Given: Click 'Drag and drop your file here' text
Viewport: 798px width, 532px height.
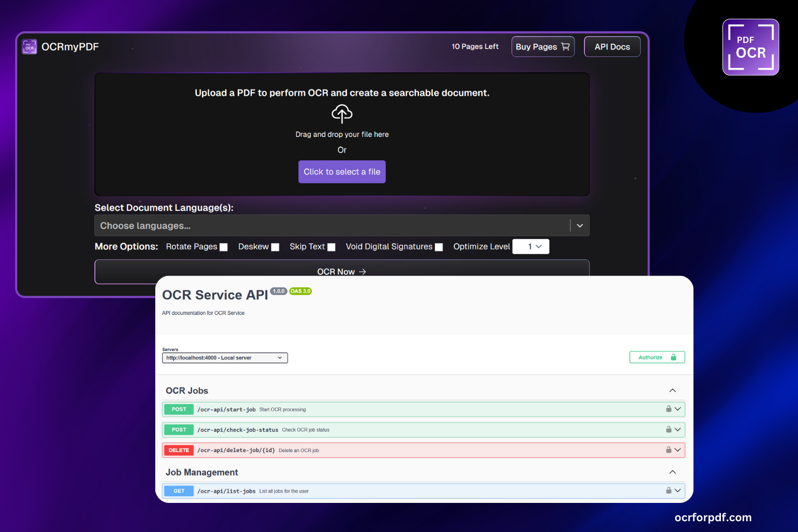Looking at the screenshot, I should 342,135.
